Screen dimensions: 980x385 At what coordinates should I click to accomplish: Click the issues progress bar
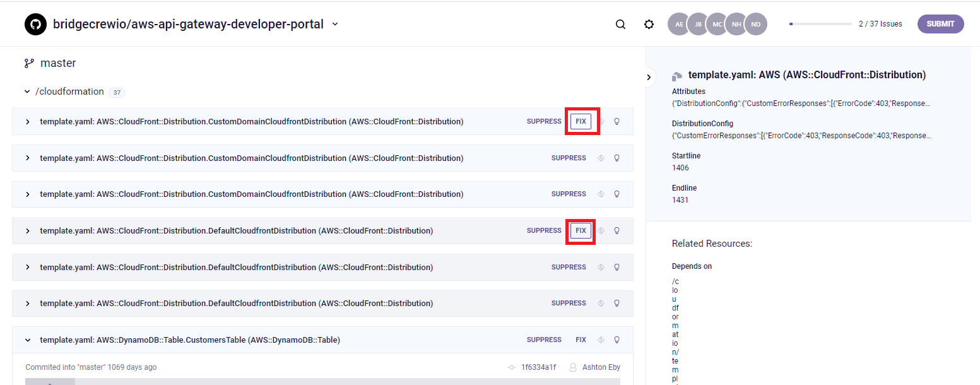click(820, 24)
